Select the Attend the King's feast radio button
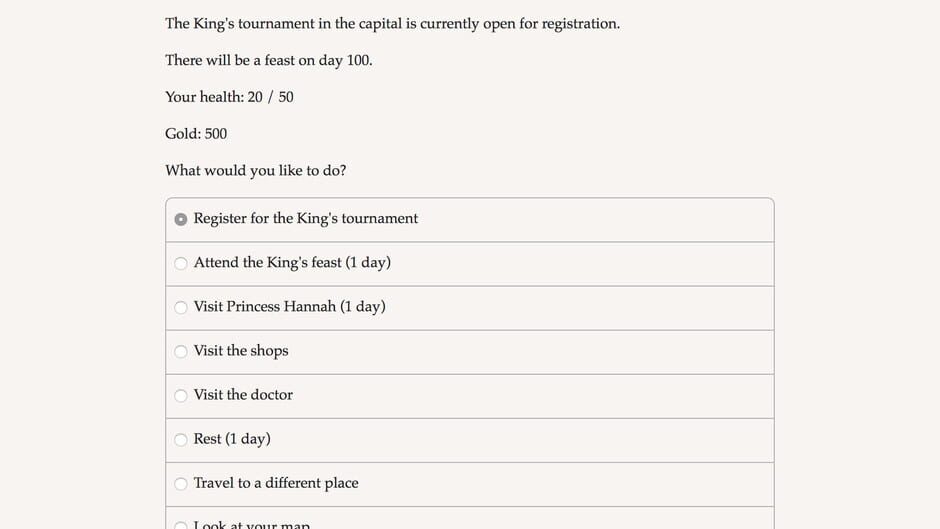Image resolution: width=940 pixels, height=529 pixels. click(181, 263)
